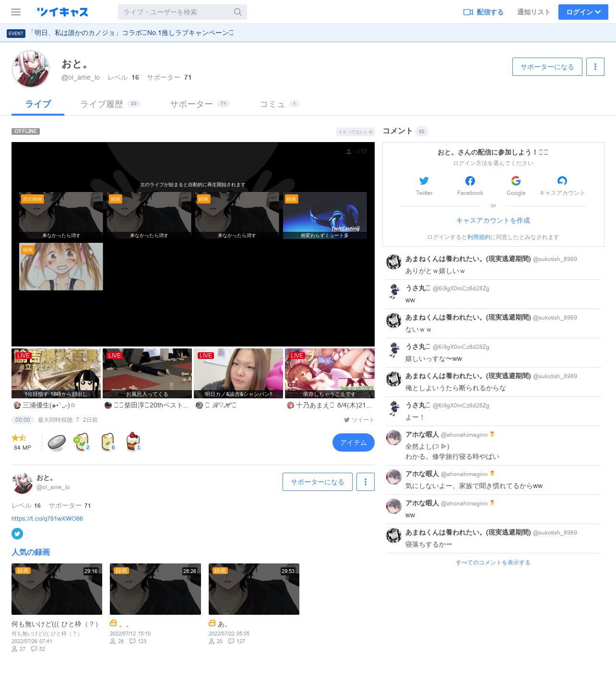Switch to the サポーター tab

click(200, 104)
